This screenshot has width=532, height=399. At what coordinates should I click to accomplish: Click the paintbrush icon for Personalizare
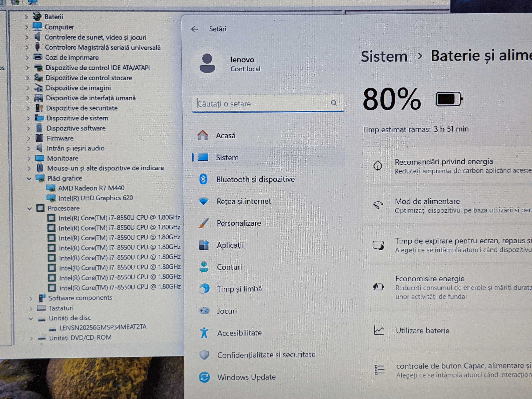(204, 223)
